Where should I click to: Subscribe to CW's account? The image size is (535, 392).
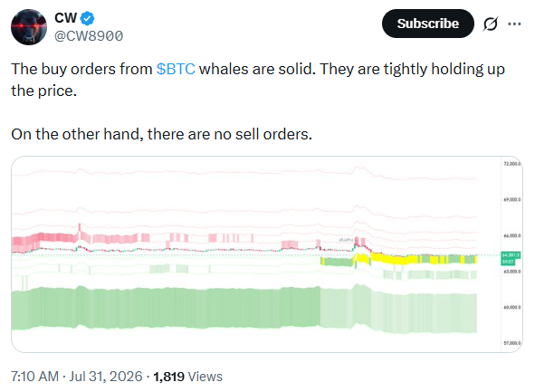428,24
